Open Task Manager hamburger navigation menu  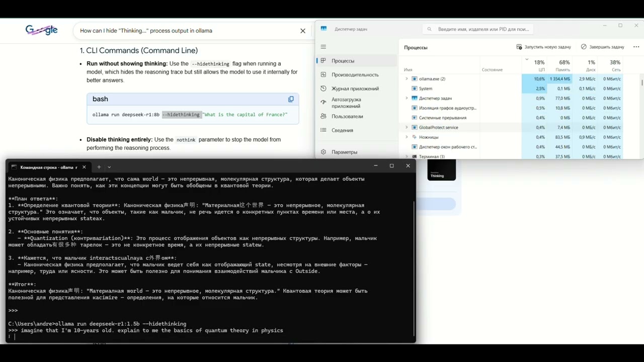pyautogui.click(x=323, y=47)
